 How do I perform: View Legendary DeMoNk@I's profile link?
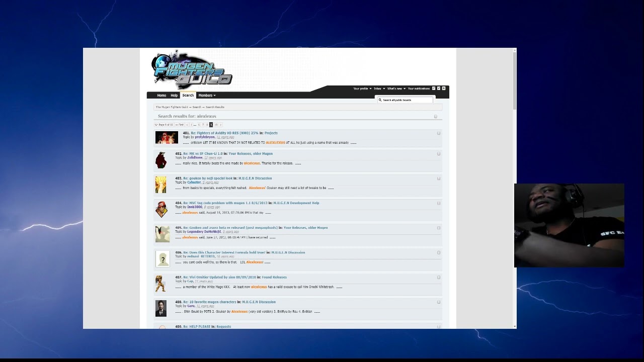[x=204, y=232]
